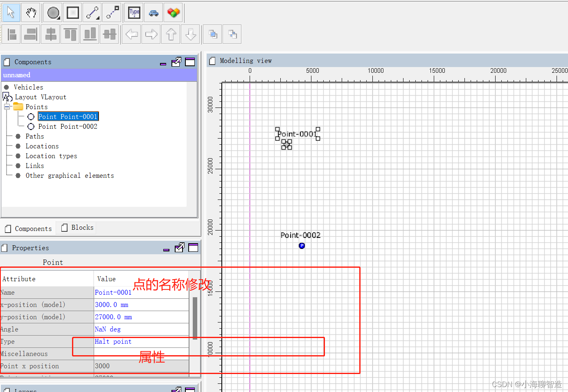Choose the create location square tool
The width and height of the screenshot is (568, 392).
click(73, 13)
